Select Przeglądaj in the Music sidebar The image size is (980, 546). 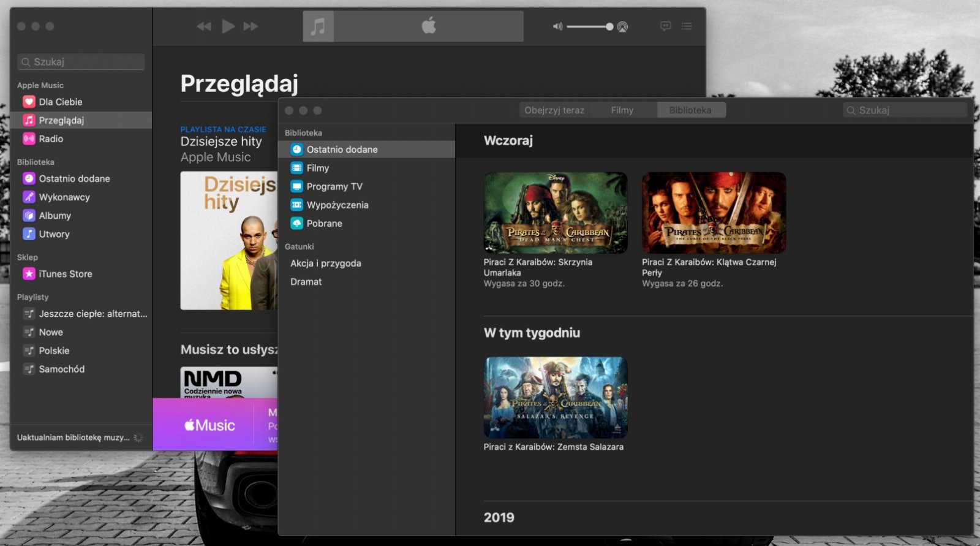pyautogui.click(x=81, y=120)
